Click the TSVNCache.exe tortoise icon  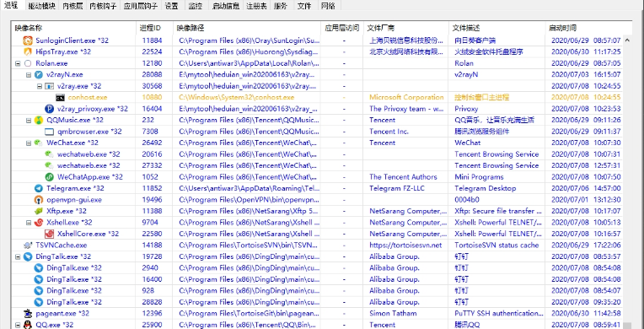coord(28,245)
